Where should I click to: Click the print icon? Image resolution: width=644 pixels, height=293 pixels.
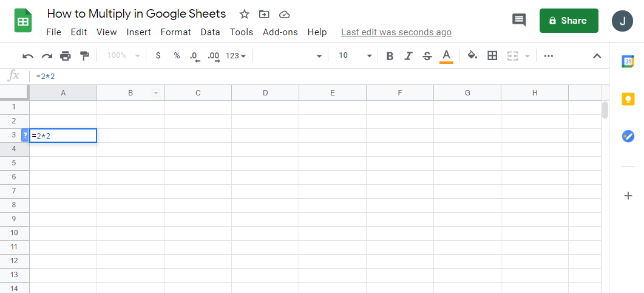click(x=66, y=56)
